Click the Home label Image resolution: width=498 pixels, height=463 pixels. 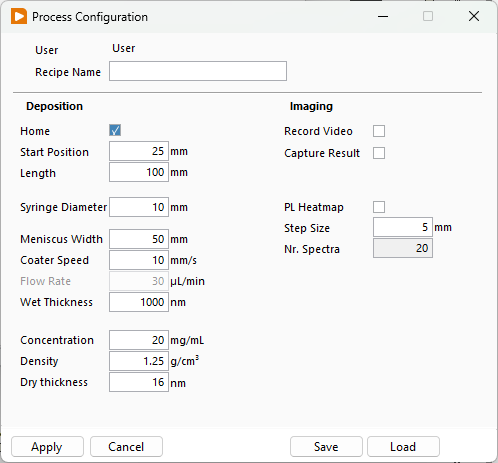[x=35, y=131]
